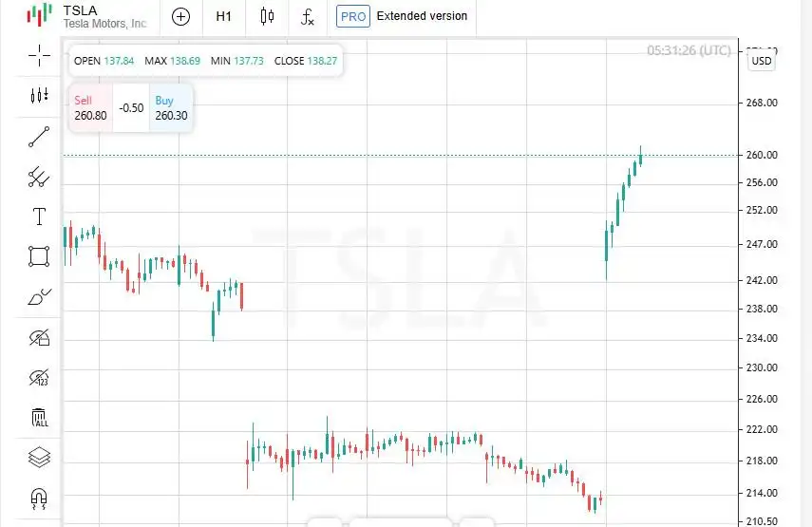Select the brush freehand drawing tool
Viewport: 812px width, 527px height.
40,297
